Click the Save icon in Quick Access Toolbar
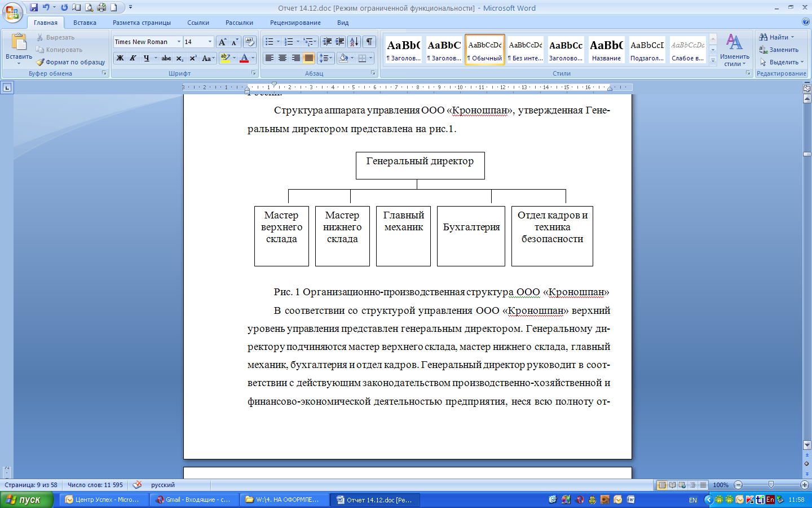Image resolution: width=812 pixels, height=508 pixels. tap(34, 7)
